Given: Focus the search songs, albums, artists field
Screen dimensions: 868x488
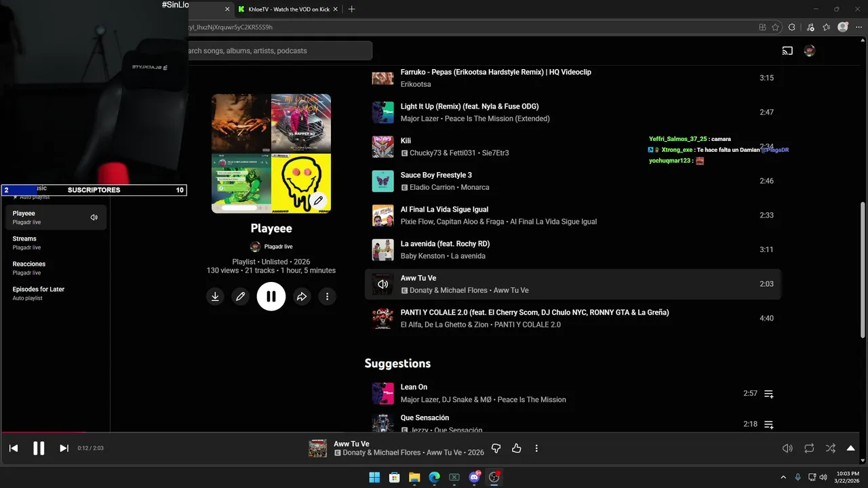Looking at the screenshot, I should [x=280, y=51].
